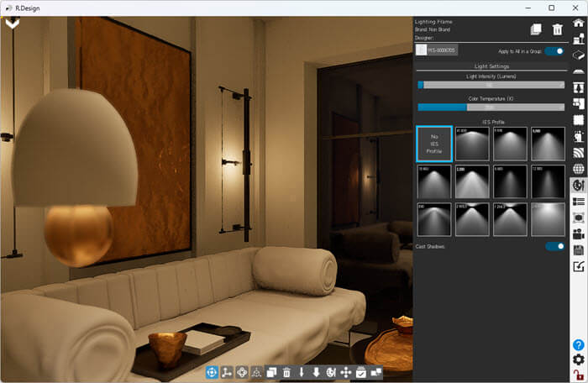This screenshot has height=383, width=588.
Task: Click the highlighted blue tool in bottom toolbar
Action: coord(212,372)
